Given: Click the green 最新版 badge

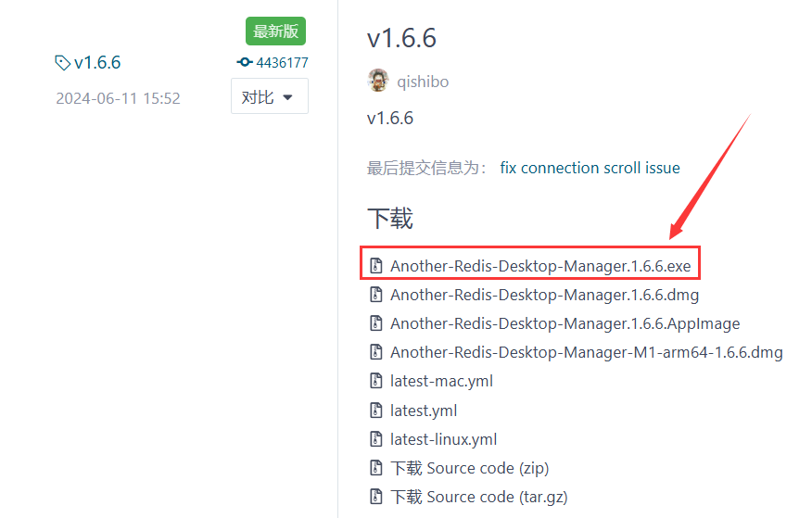Looking at the screenshot, I should [x=275, y=32].
